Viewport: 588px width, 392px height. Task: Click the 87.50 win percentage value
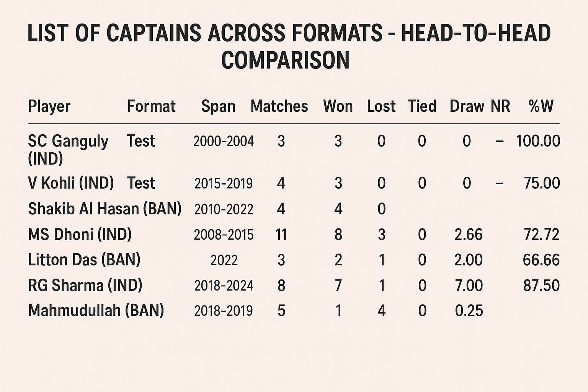click(x=541, y=286)
